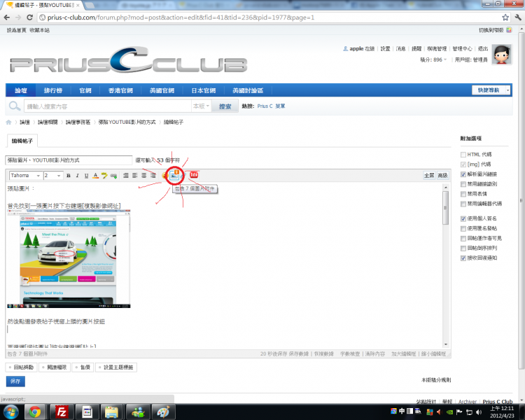The height and width of the screenshot is (420, 525).
Task: Open the 香港官網 nav item
Action: point(120,90)
